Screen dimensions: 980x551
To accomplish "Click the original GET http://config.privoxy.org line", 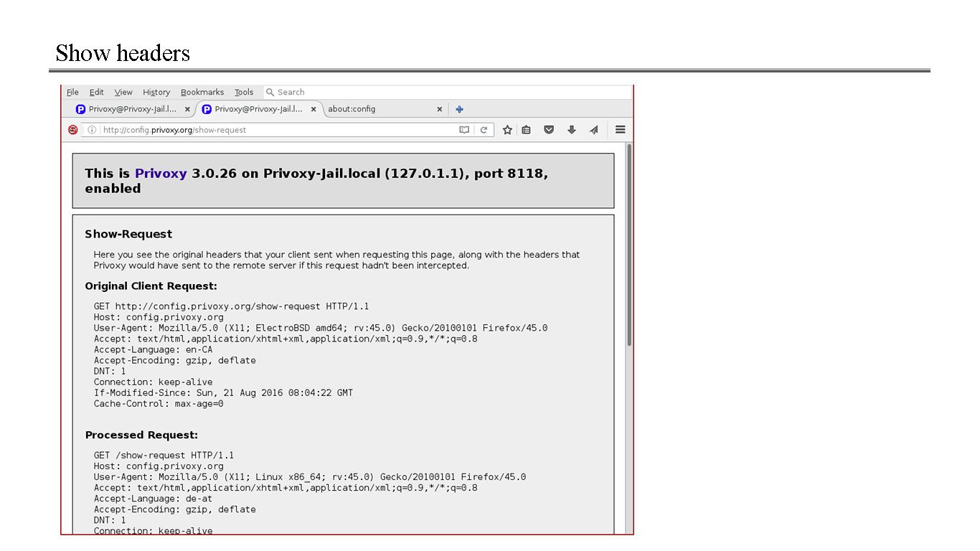I will [231, 306].
